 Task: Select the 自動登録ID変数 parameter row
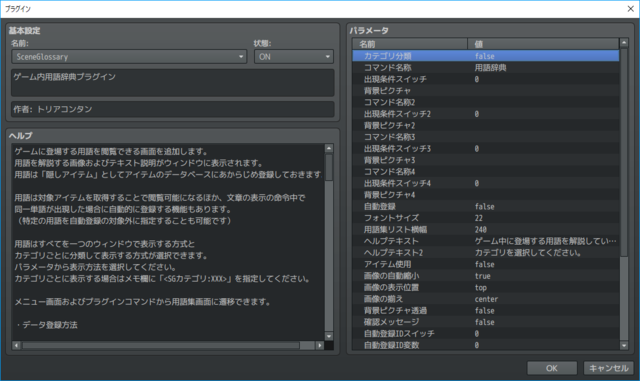[x=486, y=345]
